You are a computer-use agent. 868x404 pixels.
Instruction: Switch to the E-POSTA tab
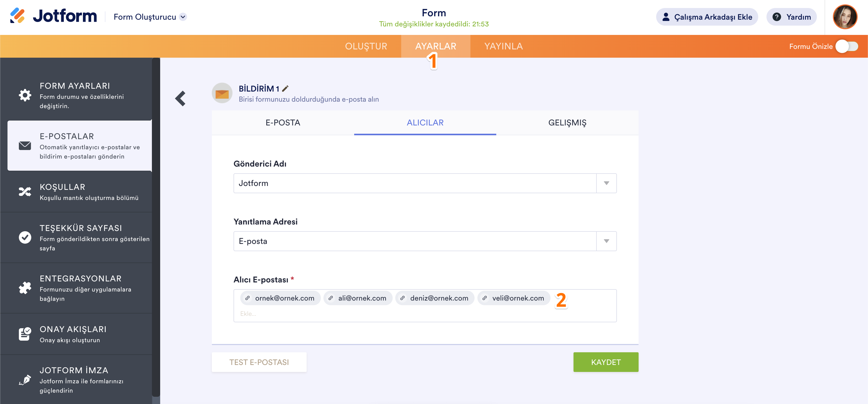click(283, 123)
